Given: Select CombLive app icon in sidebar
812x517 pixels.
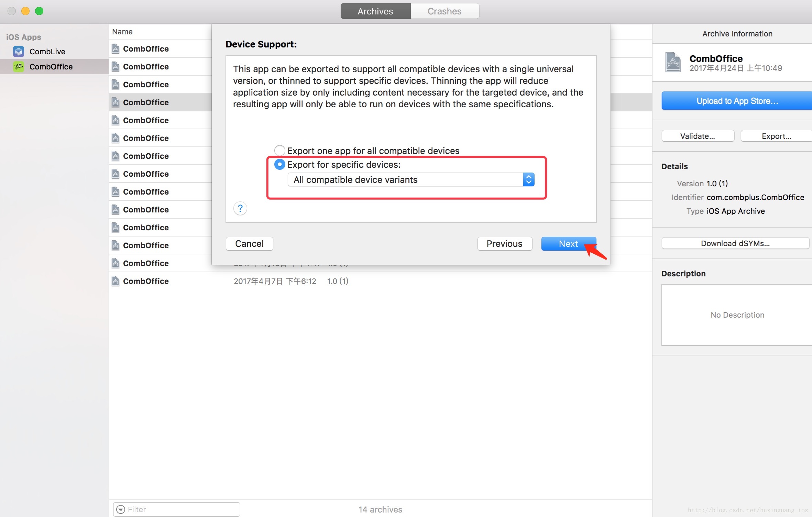Looking at the screenshot, I should (x=19, y=52).
